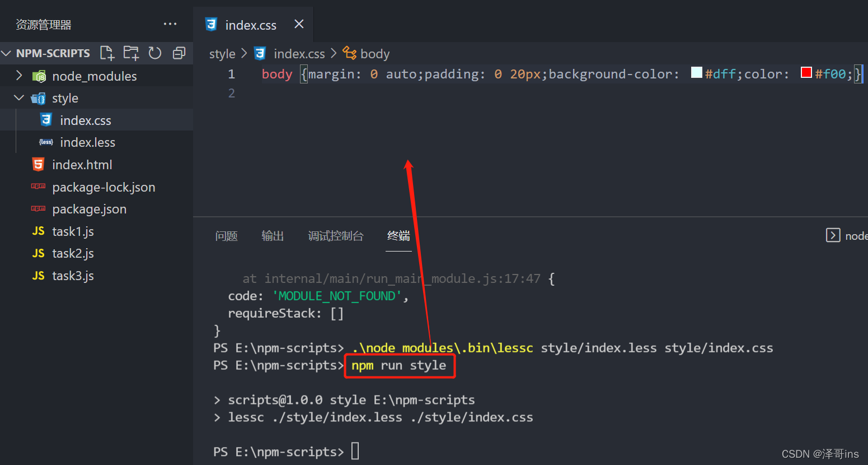
Task: Click the terminal input prompt line
Action: [355, 451]
